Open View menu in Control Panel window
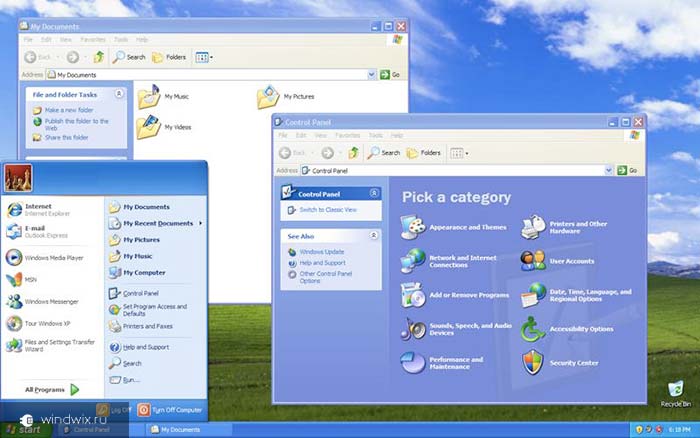Viewport: 700px width, 438px height. click(321, 135)
